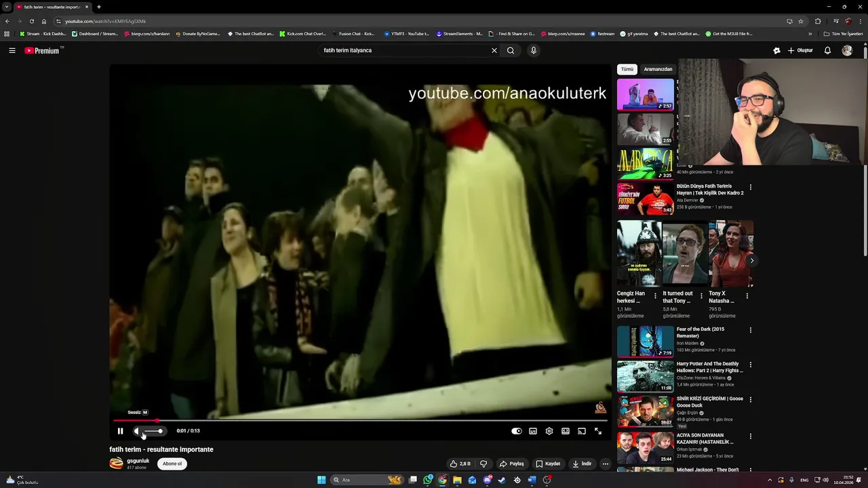Enter fullscreen mode in the player
This screenshot has height=488, width=868.
tap(598, 431)
